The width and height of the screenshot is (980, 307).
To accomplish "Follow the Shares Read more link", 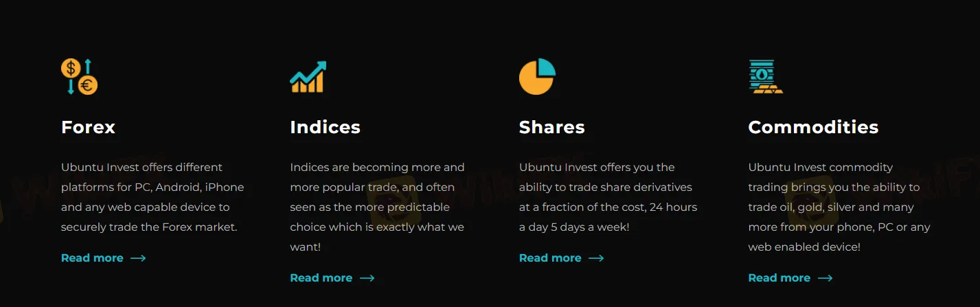I will tap(550, 258).
